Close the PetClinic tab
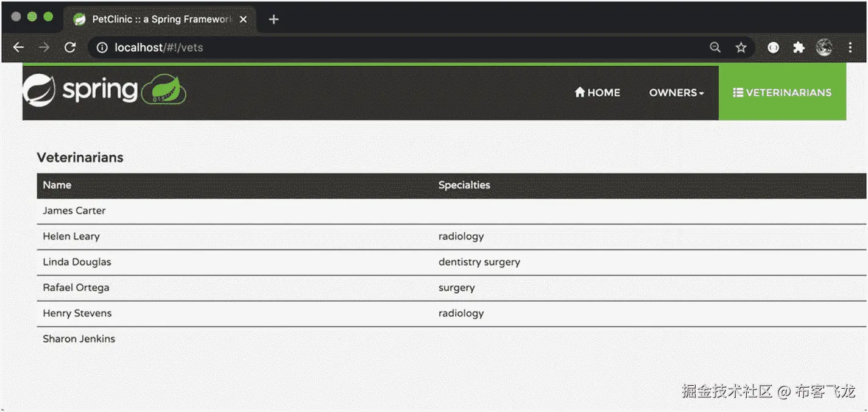Screen dimensions: 868x412 click(x=244, y=20)
